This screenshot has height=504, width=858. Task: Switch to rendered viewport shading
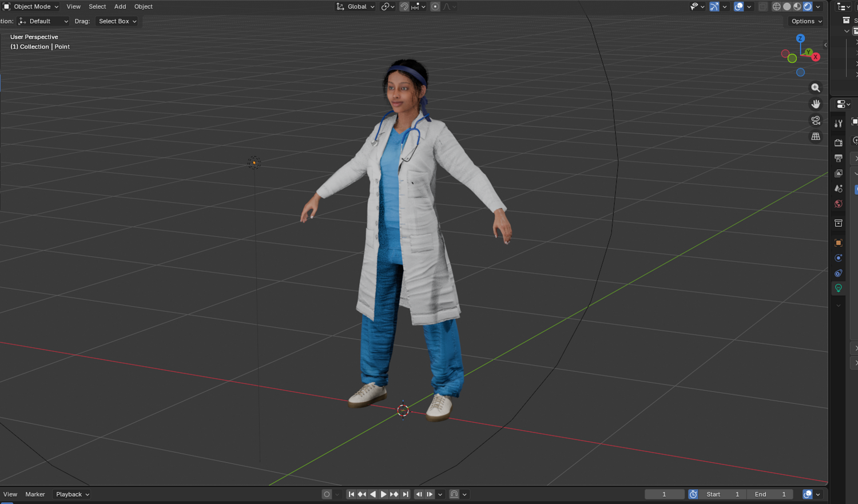point(808,6)
